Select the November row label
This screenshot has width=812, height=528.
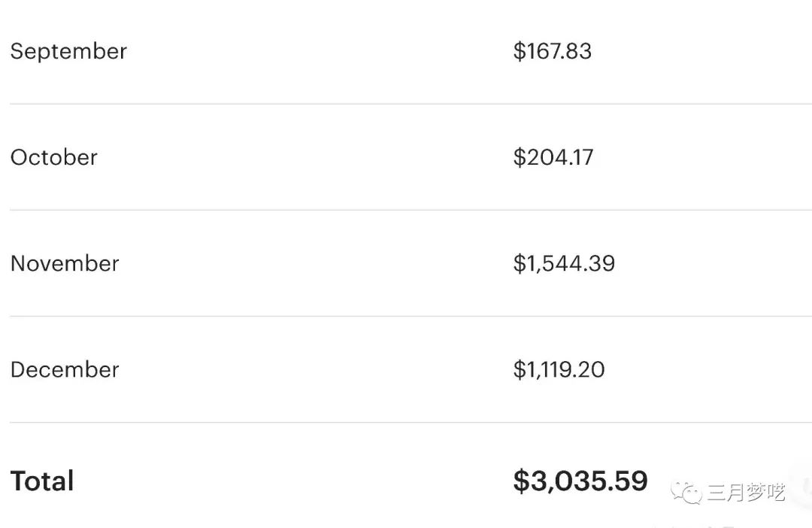coord(65,263)
